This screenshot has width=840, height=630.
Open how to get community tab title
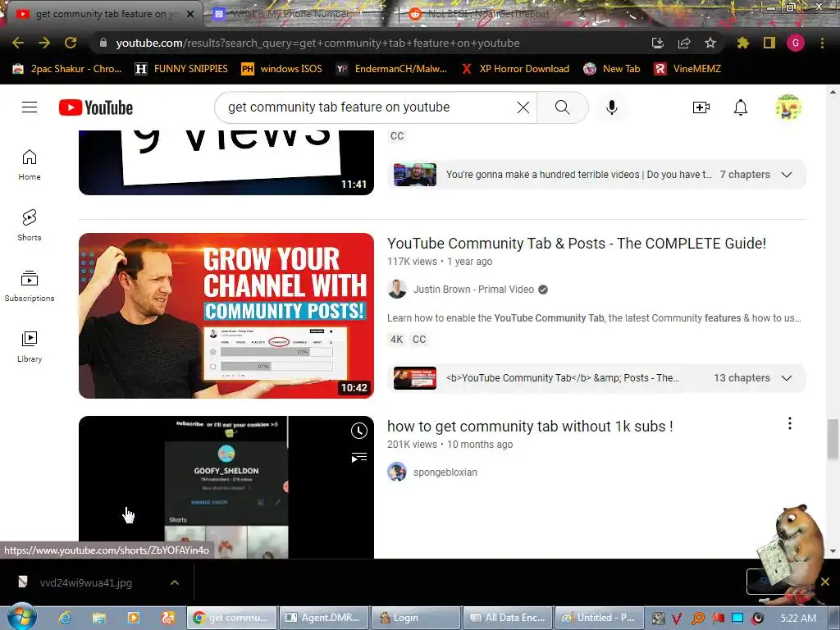click(530, 427)
